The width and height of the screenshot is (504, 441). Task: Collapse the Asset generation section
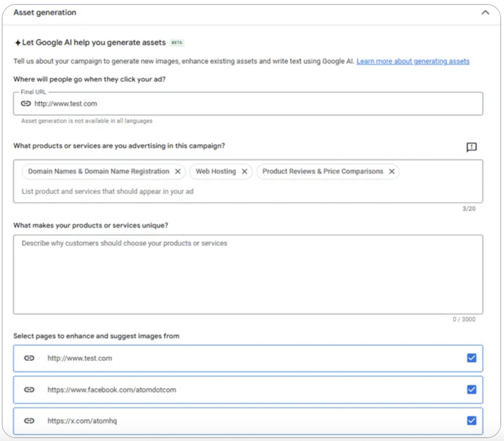tap(485, 12)
